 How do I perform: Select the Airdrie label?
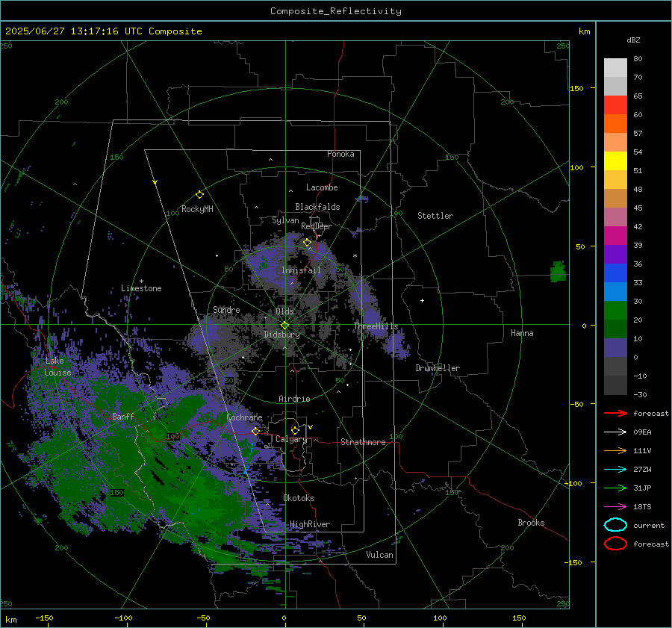pos(294,399)
